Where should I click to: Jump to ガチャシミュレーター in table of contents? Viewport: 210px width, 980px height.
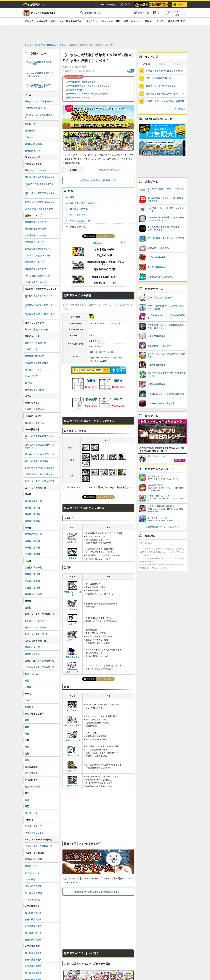click(x=81, y=221)
